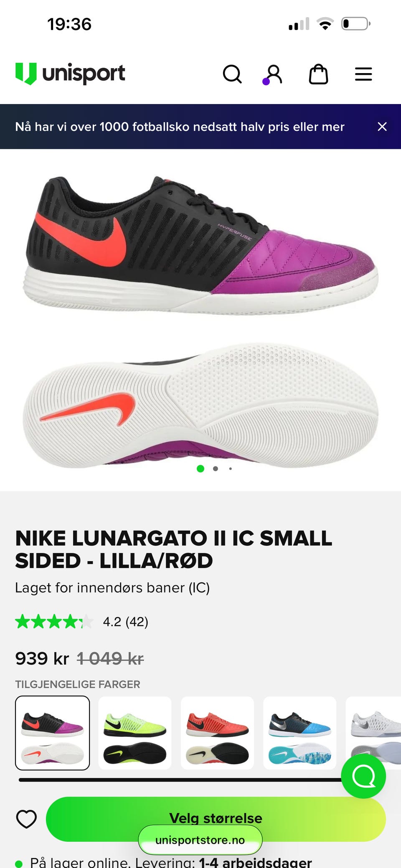The height and width of the screenshot is (868, 401).
Task: Choose the blue and black Lunargato variant
Action: click(300, 733)
